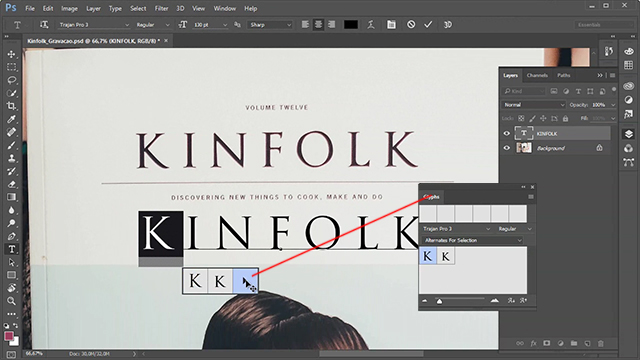Toggle type layer filter in Layers panel
640x360 pixels.
point(578,91)
